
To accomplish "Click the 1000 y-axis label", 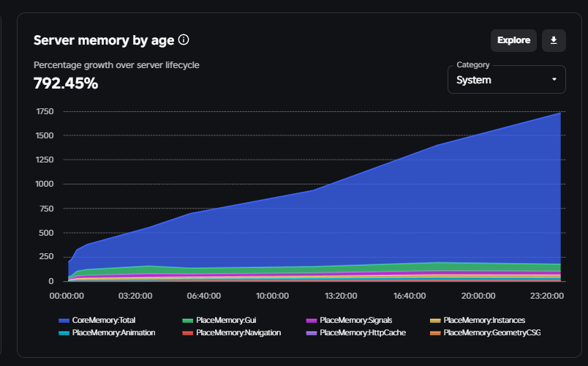I will (x=45, y=184).
